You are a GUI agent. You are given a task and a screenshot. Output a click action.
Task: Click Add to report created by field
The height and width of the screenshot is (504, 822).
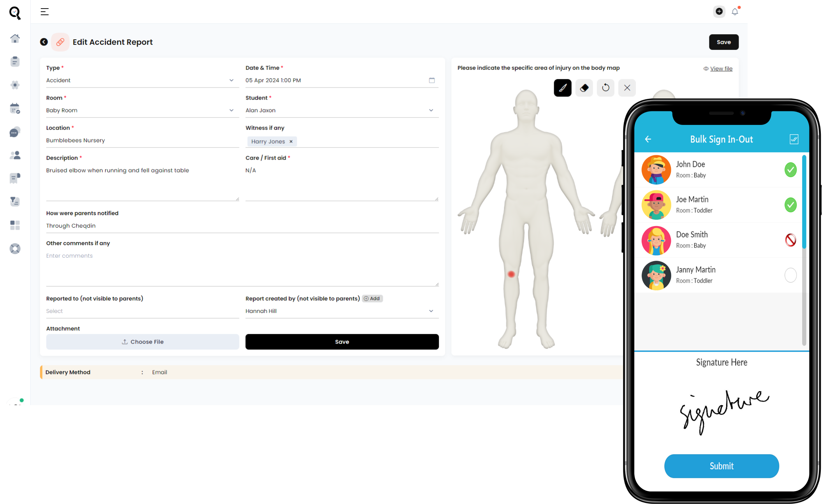tap(371, 299)
